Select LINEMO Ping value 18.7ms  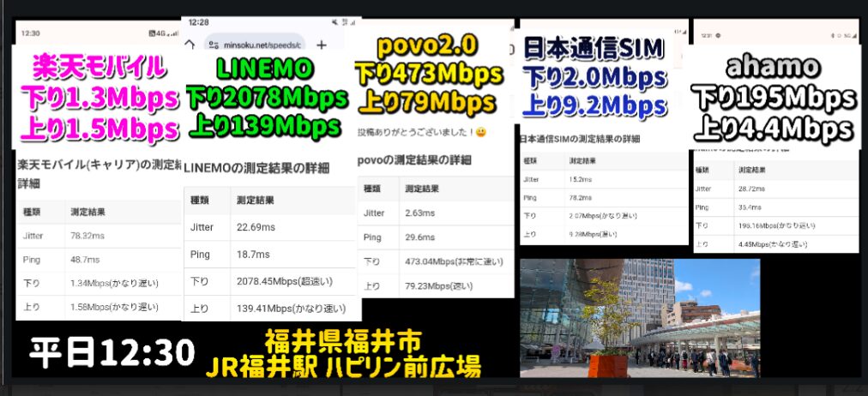253,255
